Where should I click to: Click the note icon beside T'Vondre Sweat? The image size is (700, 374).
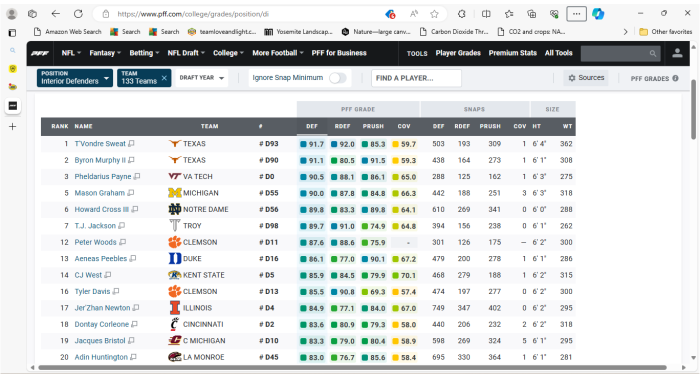pos(131,144)
